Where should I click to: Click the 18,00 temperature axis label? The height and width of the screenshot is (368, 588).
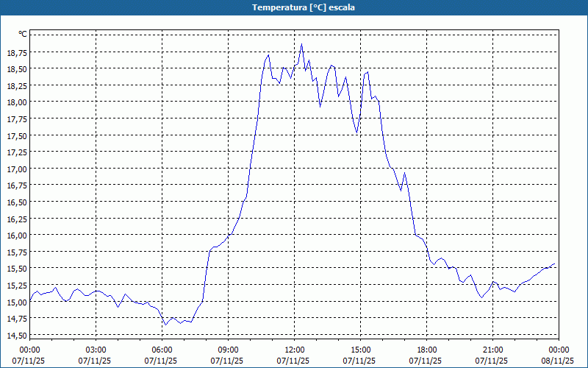[x=17, y=102]
